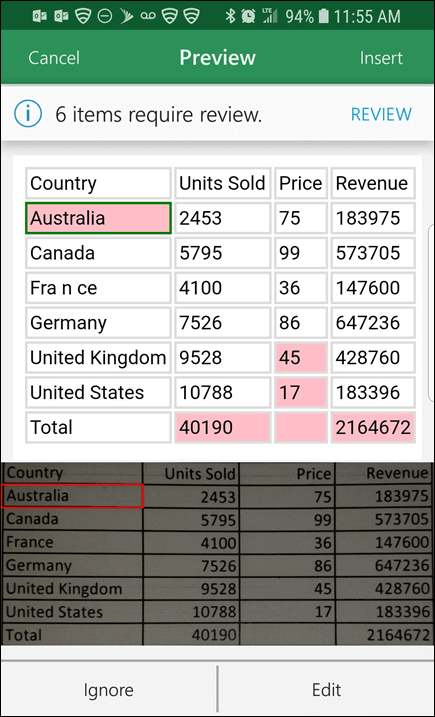The height and width of the screenshot is (717, 435).
Task: Edit the highlighted cell value
Action: click(326, 690)
